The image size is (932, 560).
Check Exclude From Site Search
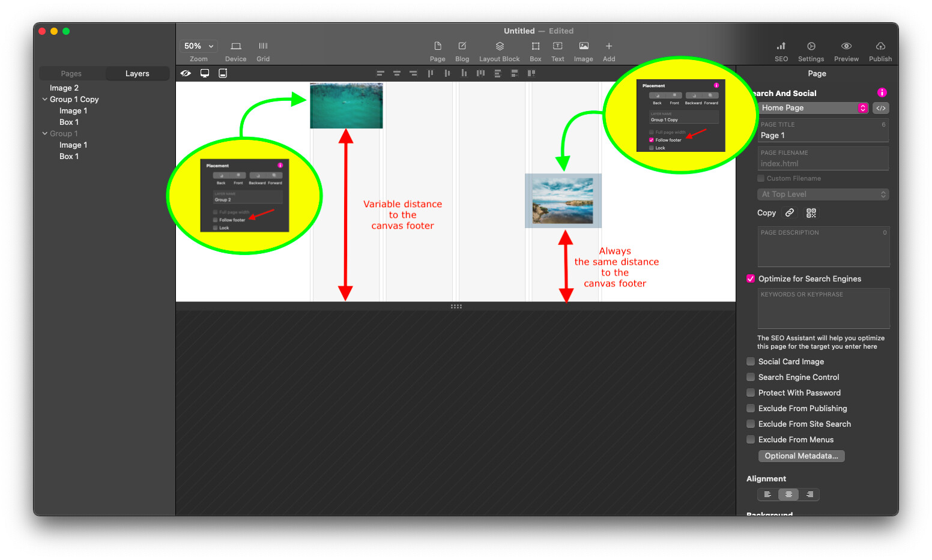[751, 424]
